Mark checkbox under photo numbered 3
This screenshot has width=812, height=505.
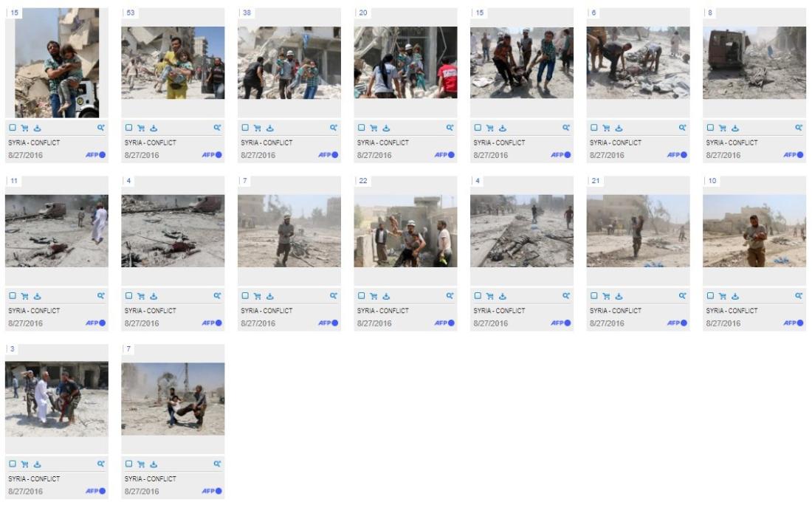click(x=13, y=464)
